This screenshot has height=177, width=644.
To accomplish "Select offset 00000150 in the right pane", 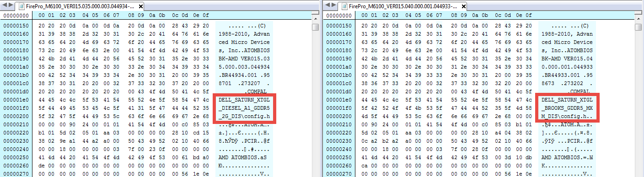I will click(x=339, y=26).
